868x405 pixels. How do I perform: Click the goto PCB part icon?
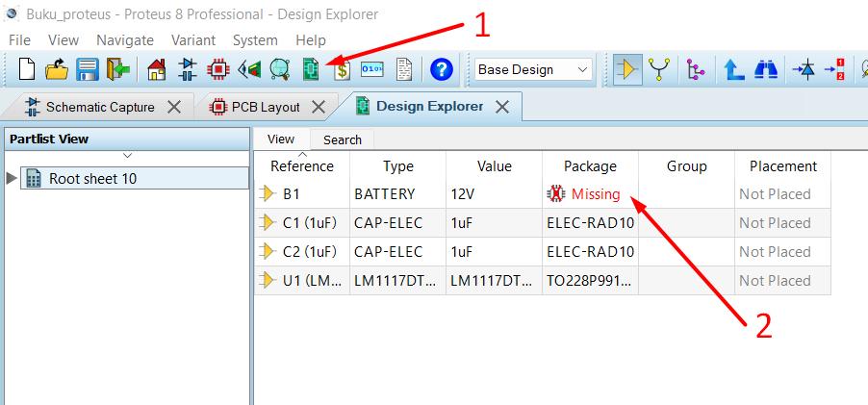coord(834,69)
